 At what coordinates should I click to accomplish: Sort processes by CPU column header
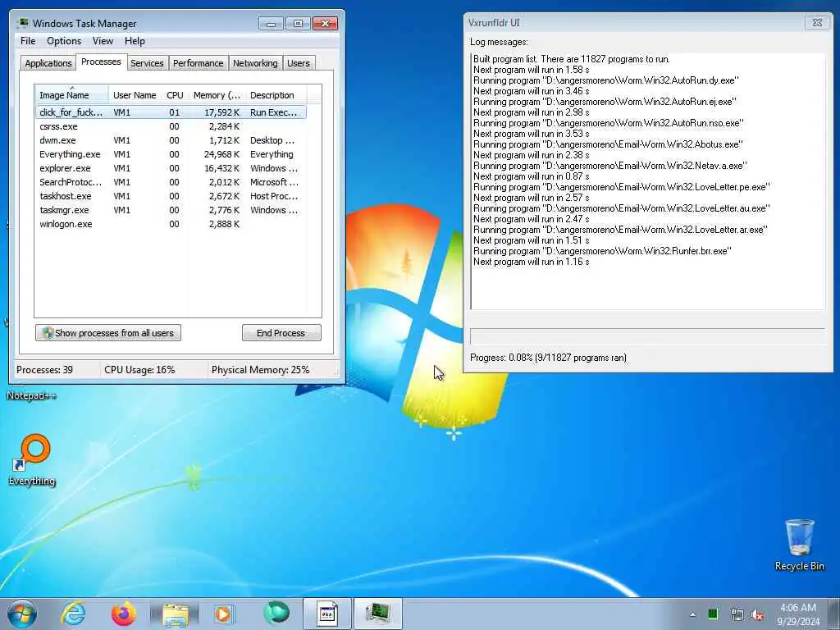pos(175,95)
